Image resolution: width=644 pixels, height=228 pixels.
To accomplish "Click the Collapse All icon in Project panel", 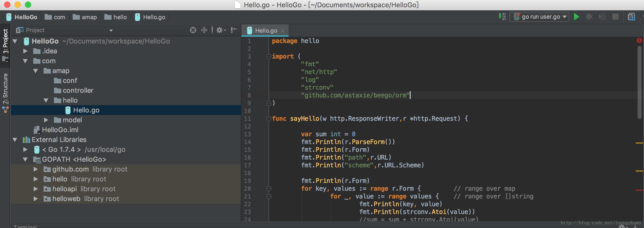I will [204, 30].
